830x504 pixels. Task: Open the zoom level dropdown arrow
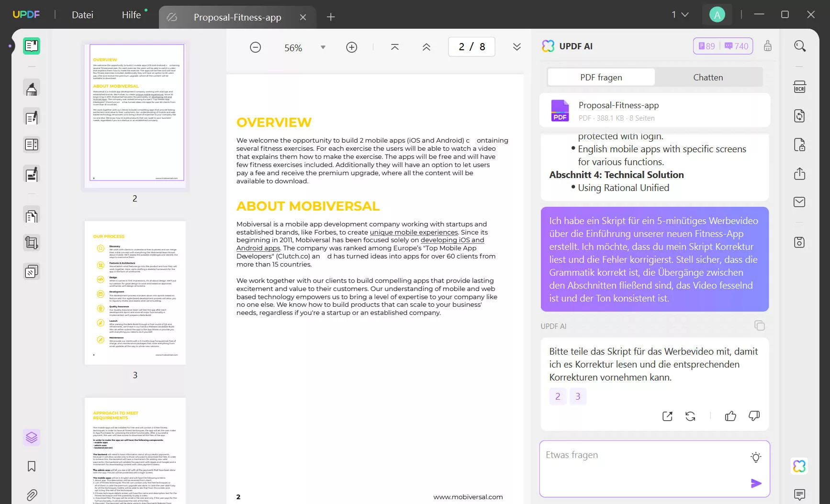[x=323, y=47]
